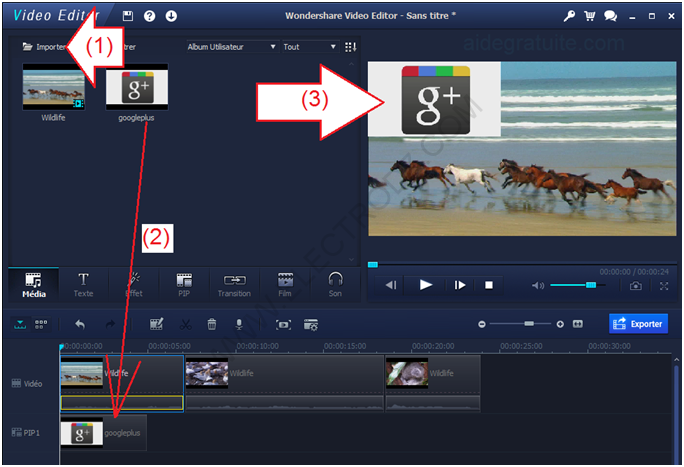The height and width of the screenshot is (467, 684).
Task: Adjust the timeline zoom slider
Action: (521, 324)
